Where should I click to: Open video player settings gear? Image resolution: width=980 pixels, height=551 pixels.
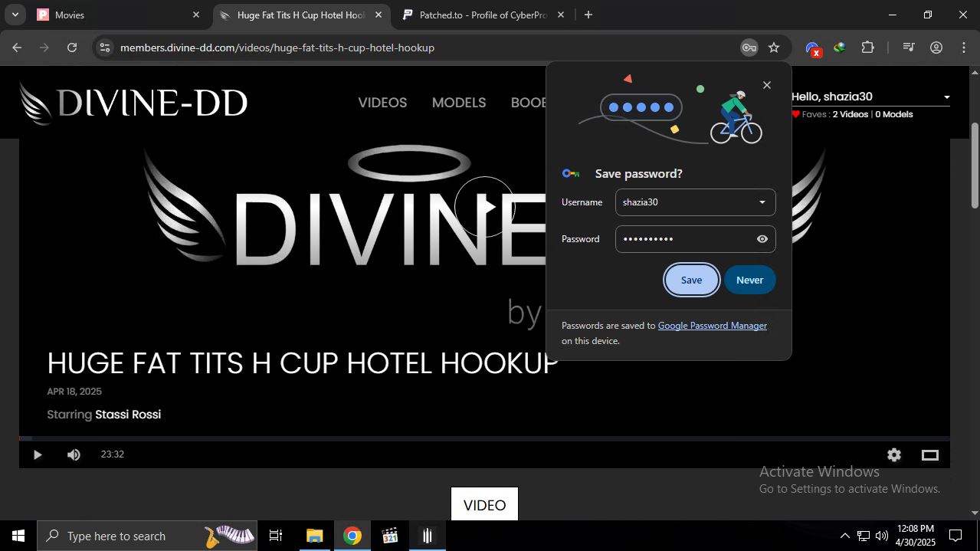click(894, 455)
